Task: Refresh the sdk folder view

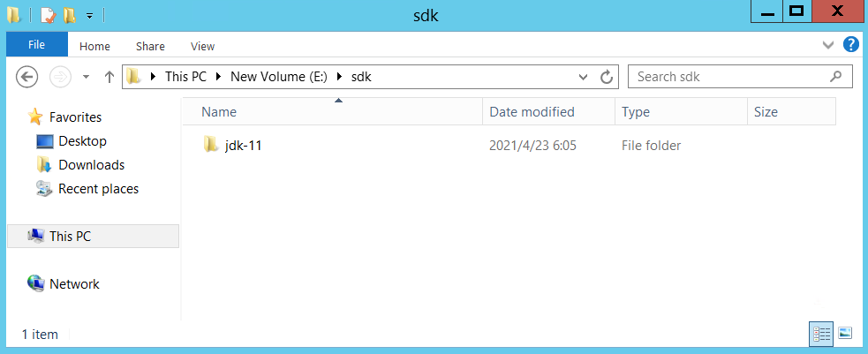Action: [x=607, y=77]
